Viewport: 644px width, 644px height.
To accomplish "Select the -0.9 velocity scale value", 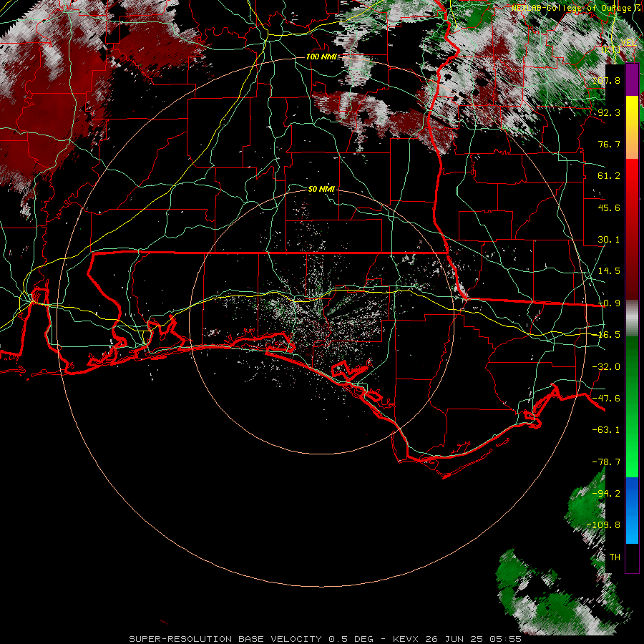I will 609,303.
